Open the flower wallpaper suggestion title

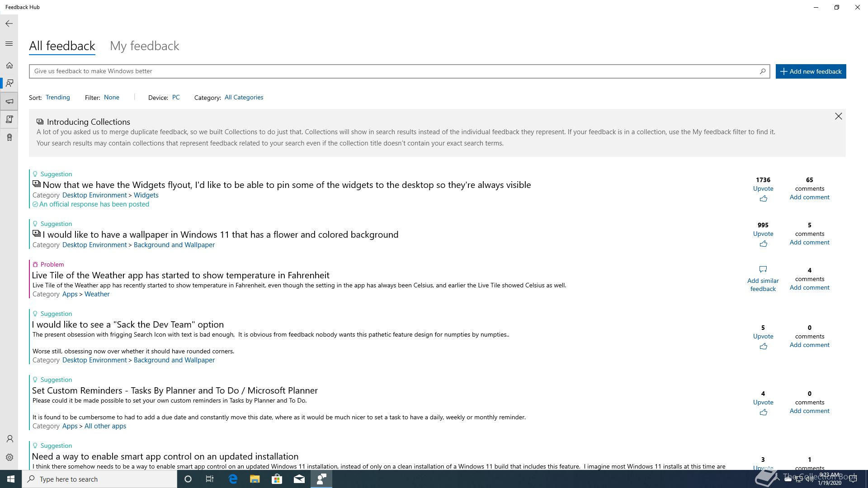(x=221, y=235)
